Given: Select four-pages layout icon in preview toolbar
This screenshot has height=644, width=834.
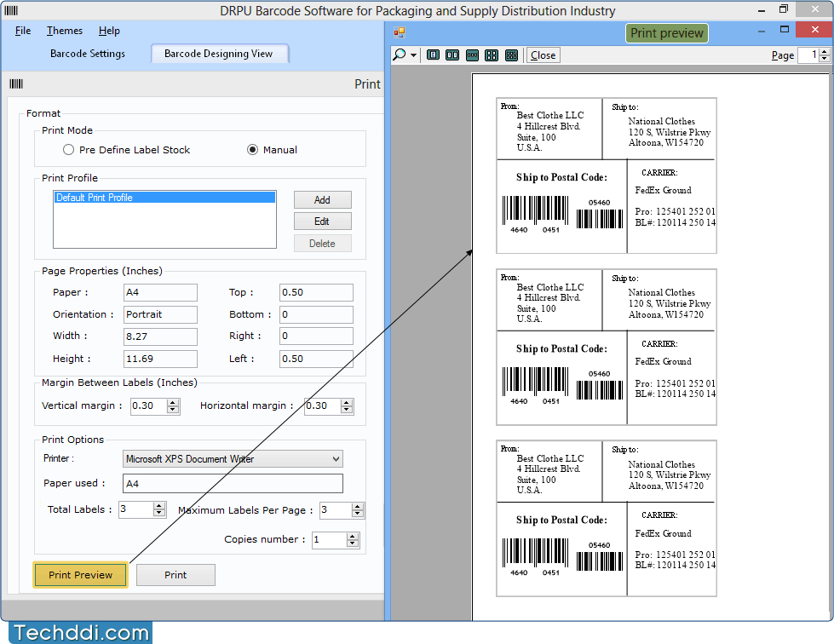Looking at the screenshot, I should point(492,55).
